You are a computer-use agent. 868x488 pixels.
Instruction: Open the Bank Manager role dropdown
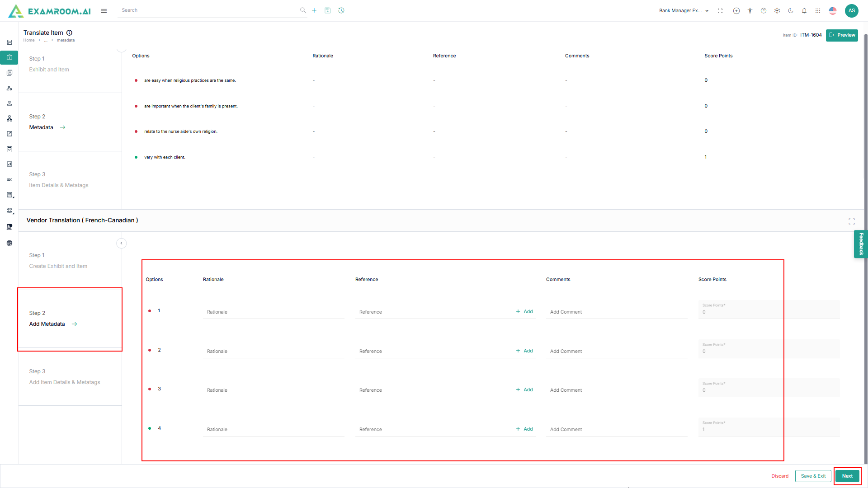(684, 11)
